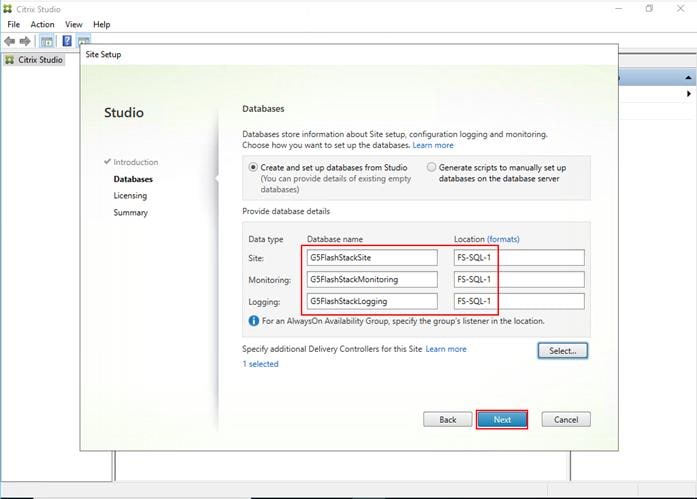Toggle the console tree pane toolbar icon

point(47,41)
